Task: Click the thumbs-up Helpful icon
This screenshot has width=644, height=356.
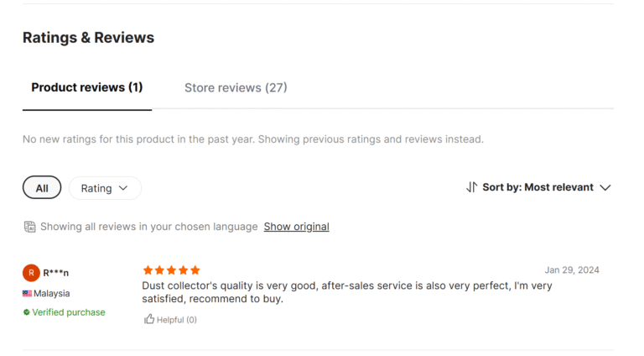Action: 149,319
